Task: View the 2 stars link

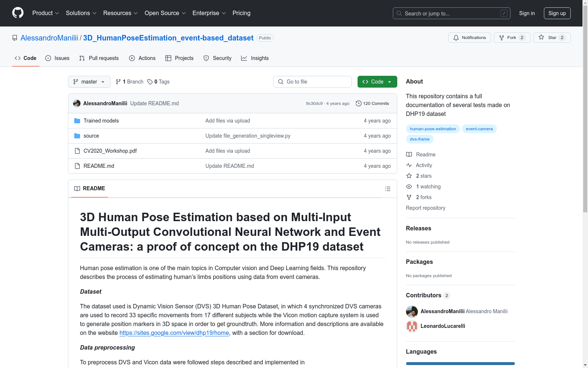Action: point(419,176)
